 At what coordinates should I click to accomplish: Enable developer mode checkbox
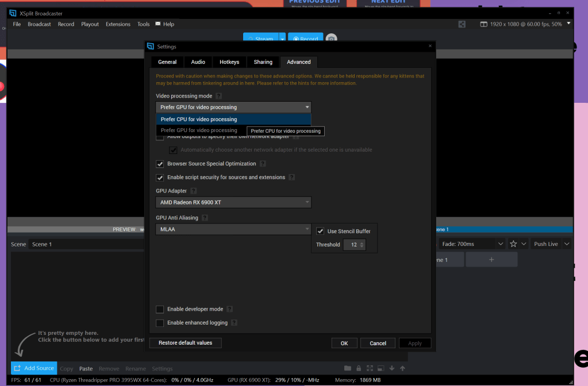pyautogui.click(x=160, y=309)
